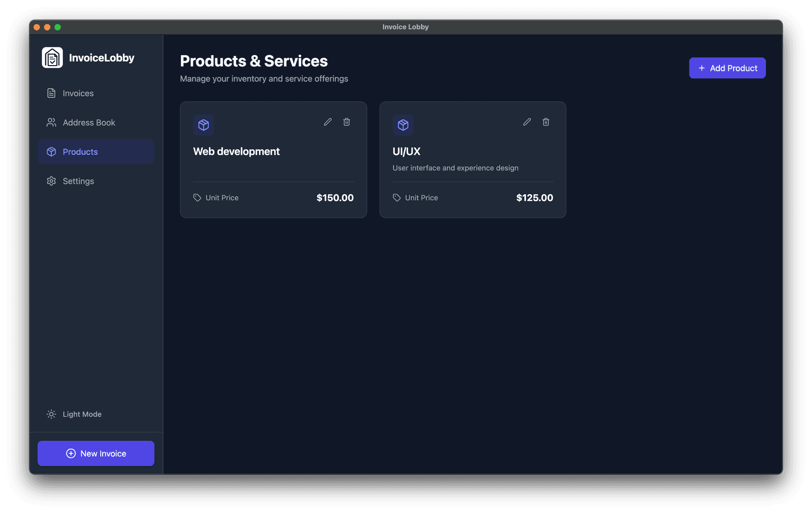Click the InvoiceLobby logo icon

tap(52, 57)
